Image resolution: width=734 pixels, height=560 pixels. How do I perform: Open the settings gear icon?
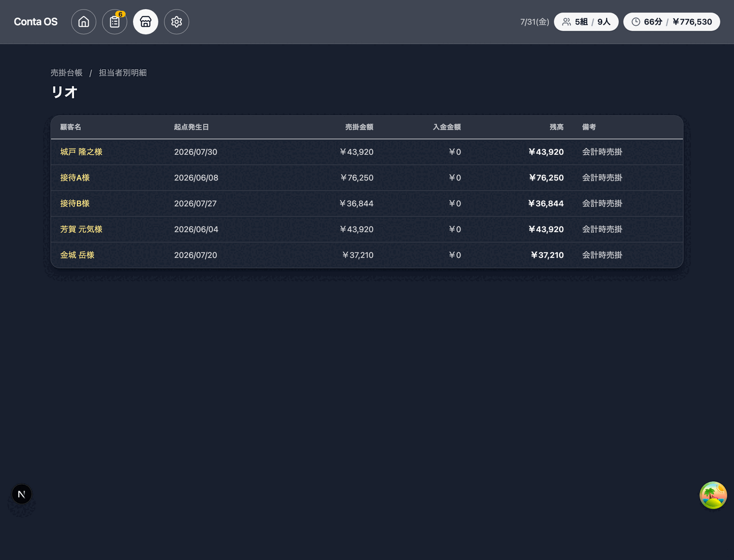point(177,22)
